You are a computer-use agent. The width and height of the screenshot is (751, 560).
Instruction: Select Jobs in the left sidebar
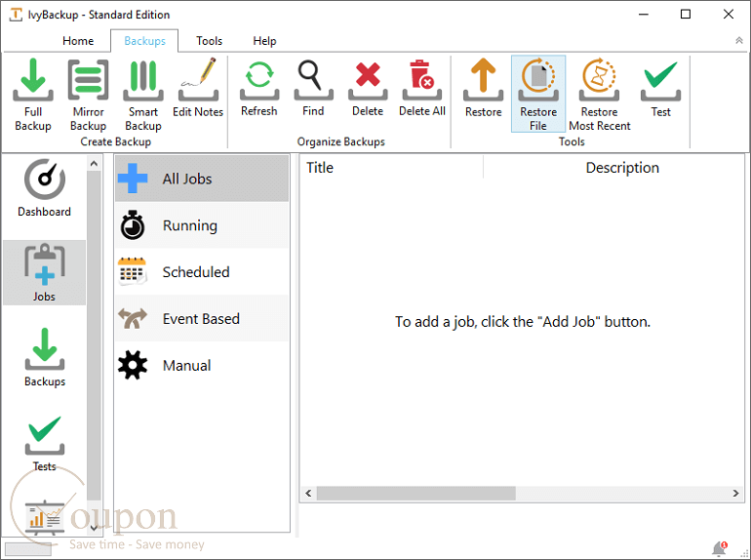44,272
